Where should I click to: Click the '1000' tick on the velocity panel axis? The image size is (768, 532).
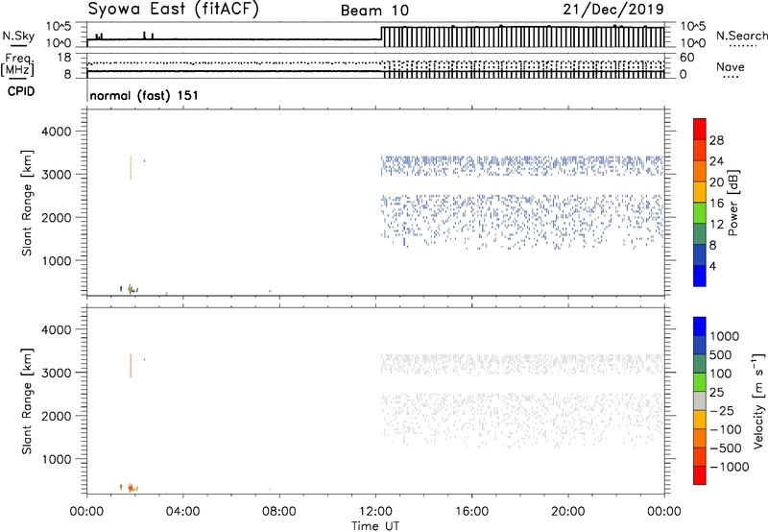point(56,459)
